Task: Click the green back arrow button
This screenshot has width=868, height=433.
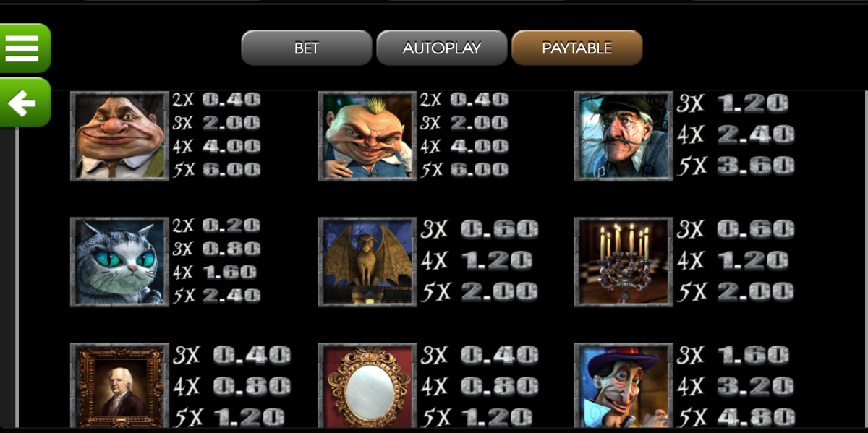Action: tap(24, 103)
